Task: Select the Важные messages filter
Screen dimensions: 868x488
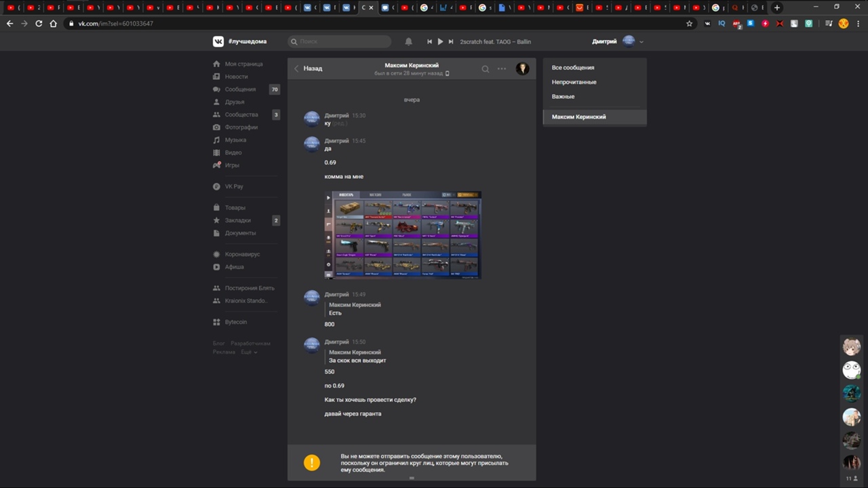Action: (x=563, y=96)
